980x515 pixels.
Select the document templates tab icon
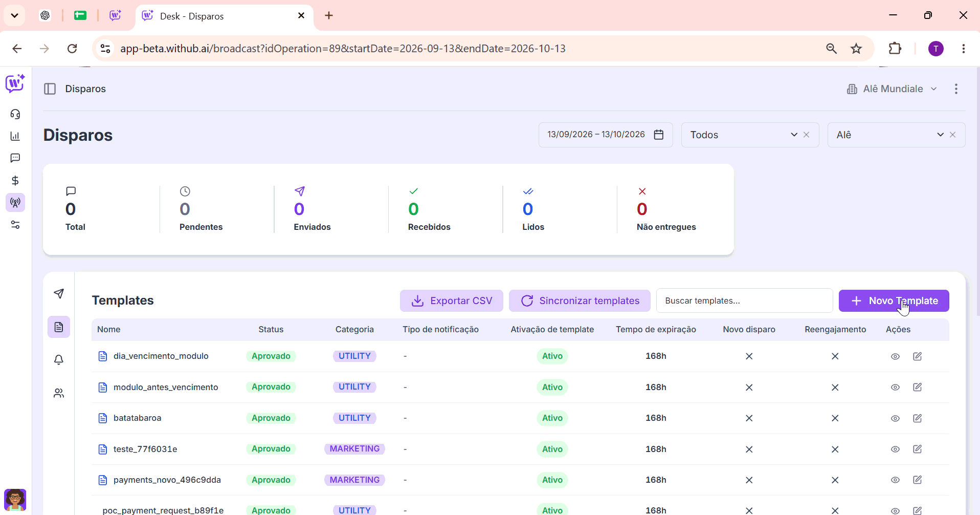[x=59, y=327]
